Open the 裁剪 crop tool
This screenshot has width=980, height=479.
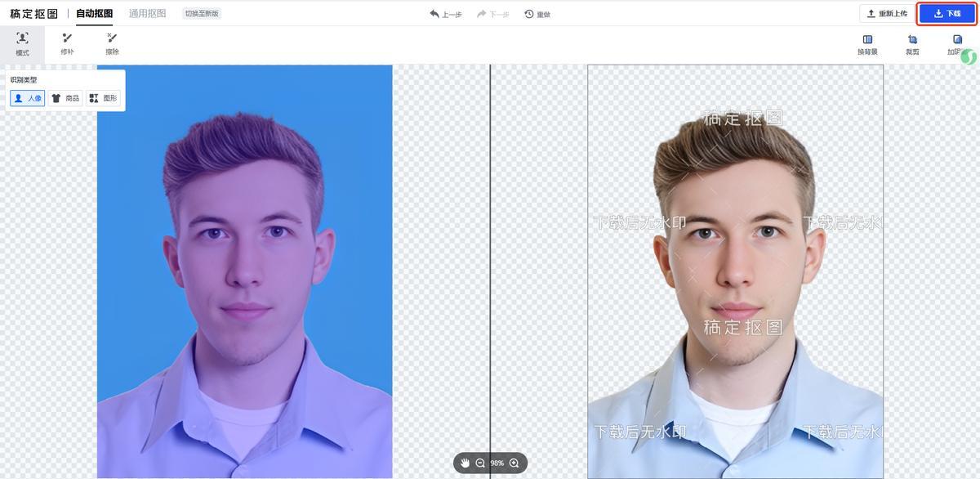click(912, 44)
